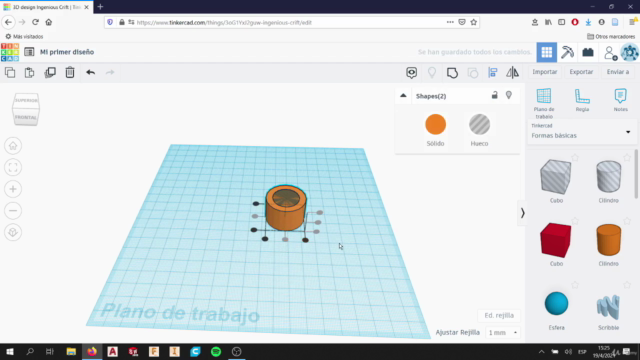
Task: Lock the selected shapes
Action: (494, 96)
